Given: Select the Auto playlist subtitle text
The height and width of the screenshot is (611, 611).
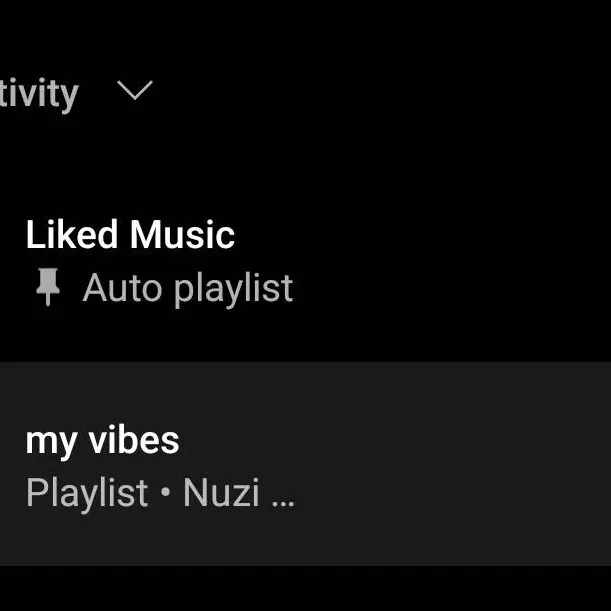Looking at the screenshot, I should click(187, 289).
